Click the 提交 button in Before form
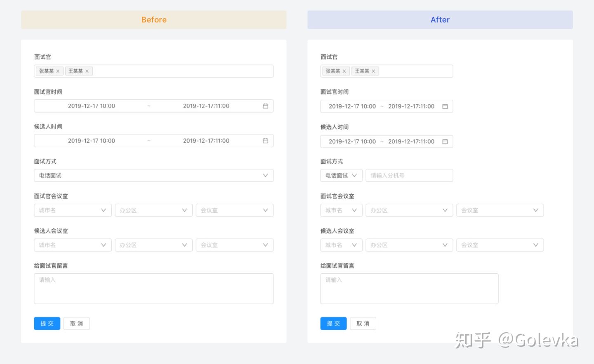Image resolution: width=594 pixels, height=364 pixels. [x=47, y=323]
